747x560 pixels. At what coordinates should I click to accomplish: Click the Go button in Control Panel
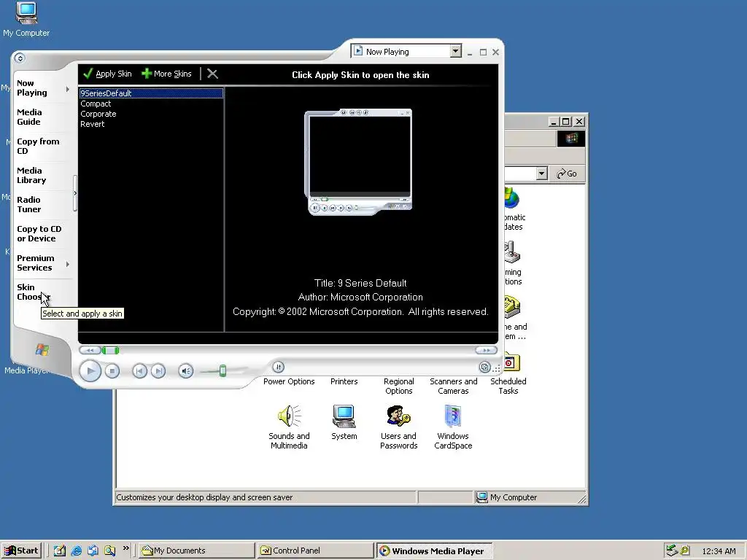[567, 174]
